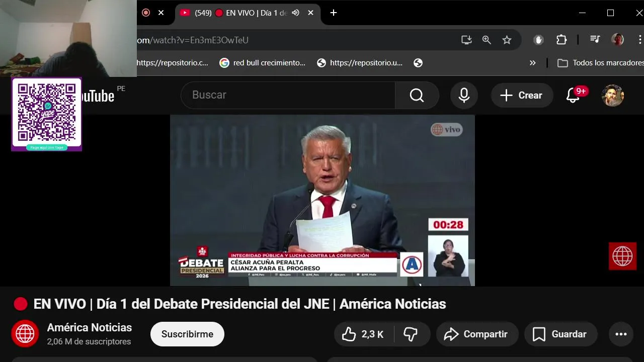Open the hand extension icon
The width and height of the screenshot is (644, 362).
pos(538,40)
